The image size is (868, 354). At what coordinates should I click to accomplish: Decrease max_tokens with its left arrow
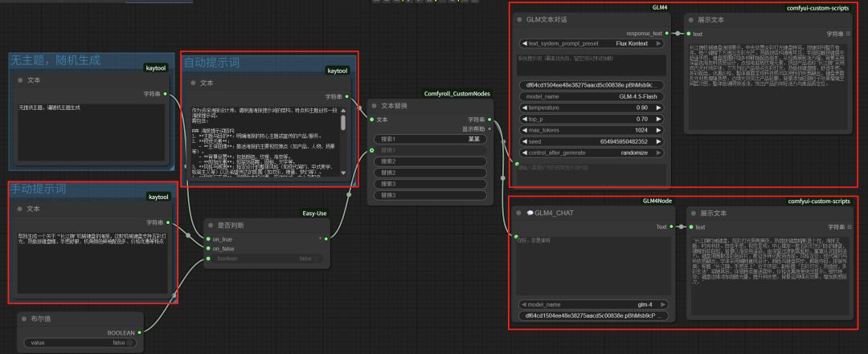(524, 131)
